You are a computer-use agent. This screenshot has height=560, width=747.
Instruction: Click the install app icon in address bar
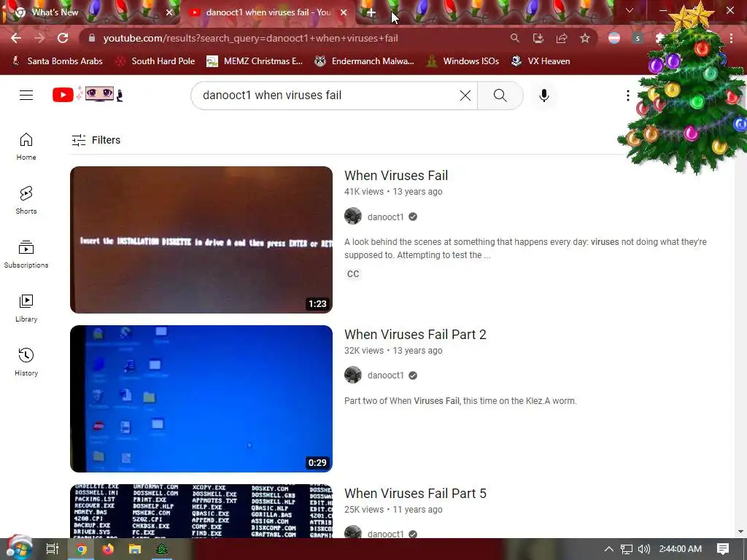tap(538, 38)
